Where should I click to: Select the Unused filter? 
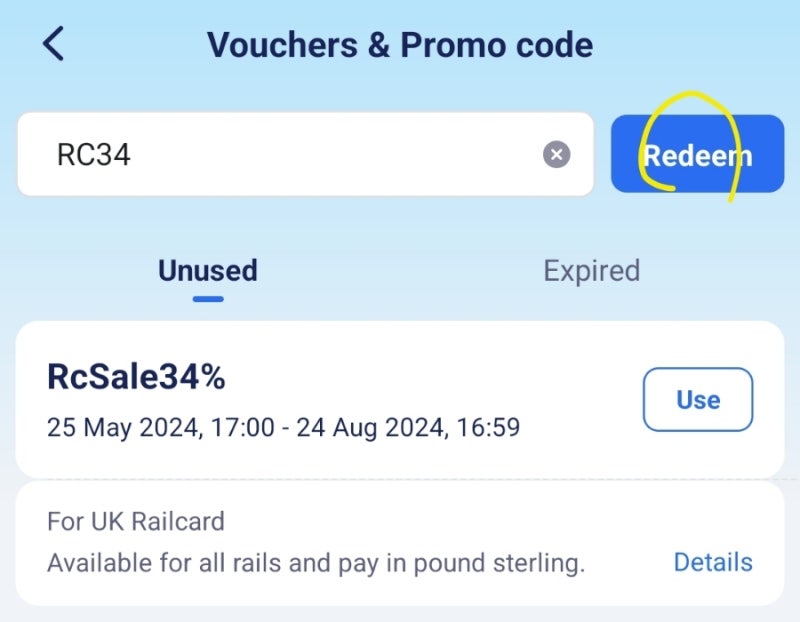click(207, 270)
